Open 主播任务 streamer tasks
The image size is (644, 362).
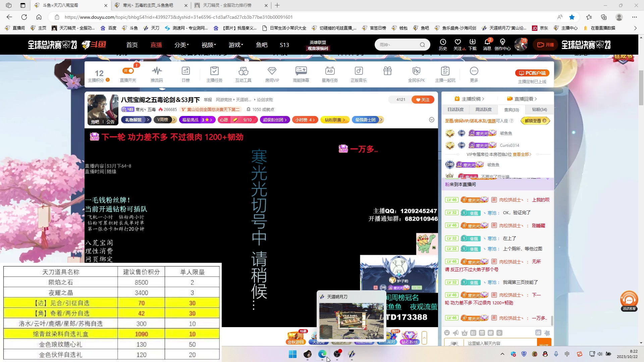[x=214, y=74]
